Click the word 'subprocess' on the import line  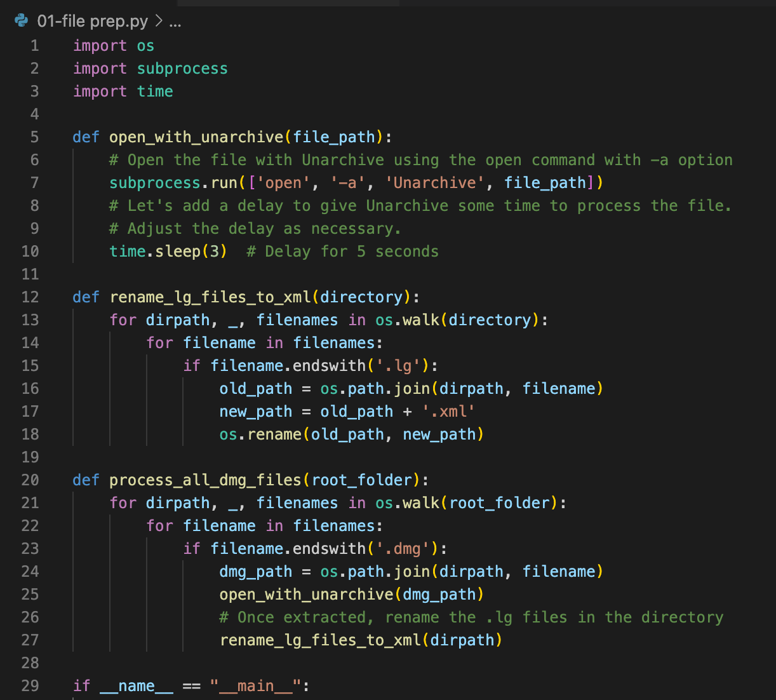coord(182,69)
